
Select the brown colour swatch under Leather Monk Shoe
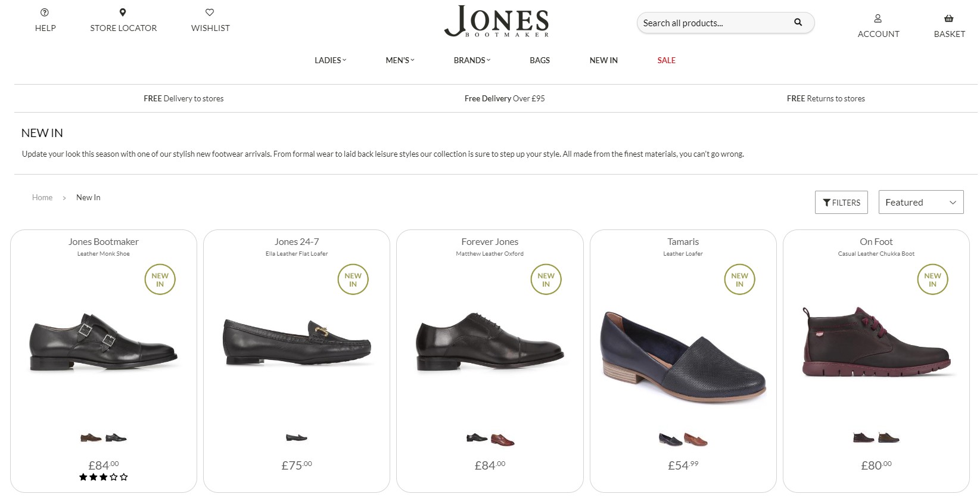[89, 437]
